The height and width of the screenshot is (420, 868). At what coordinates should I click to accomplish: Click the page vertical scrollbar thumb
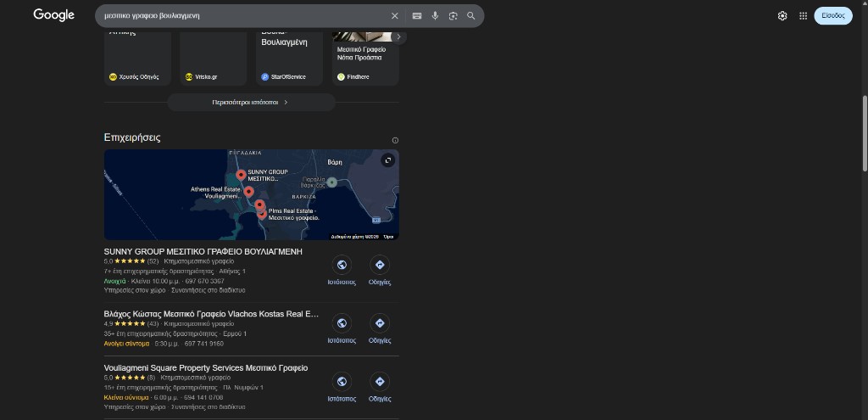864,133
